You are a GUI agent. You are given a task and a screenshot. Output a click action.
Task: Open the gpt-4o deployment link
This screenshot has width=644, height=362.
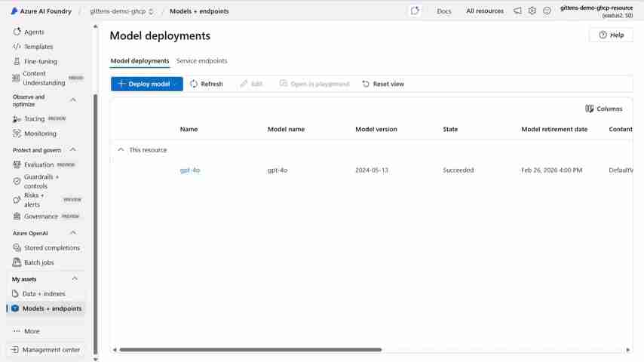click(190, 170)
